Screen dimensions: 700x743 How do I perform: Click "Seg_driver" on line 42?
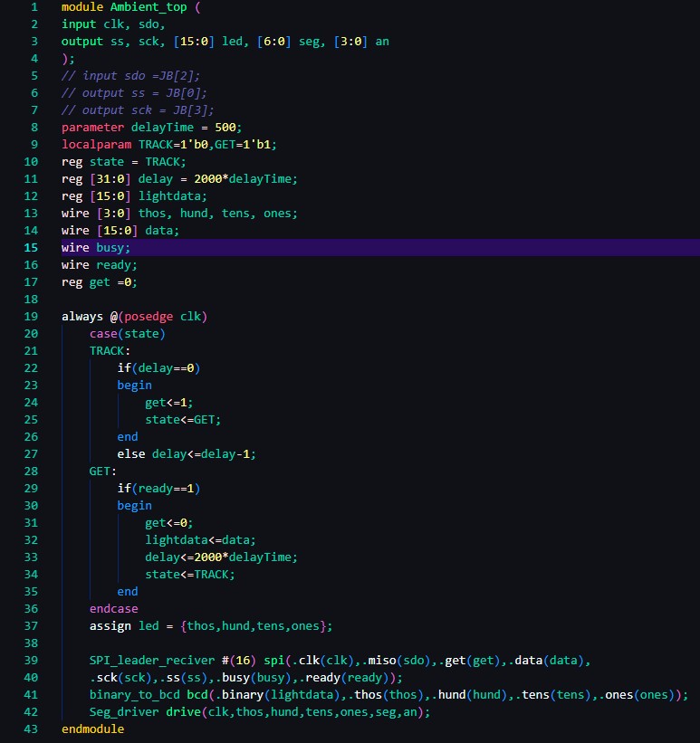point(124,712)
